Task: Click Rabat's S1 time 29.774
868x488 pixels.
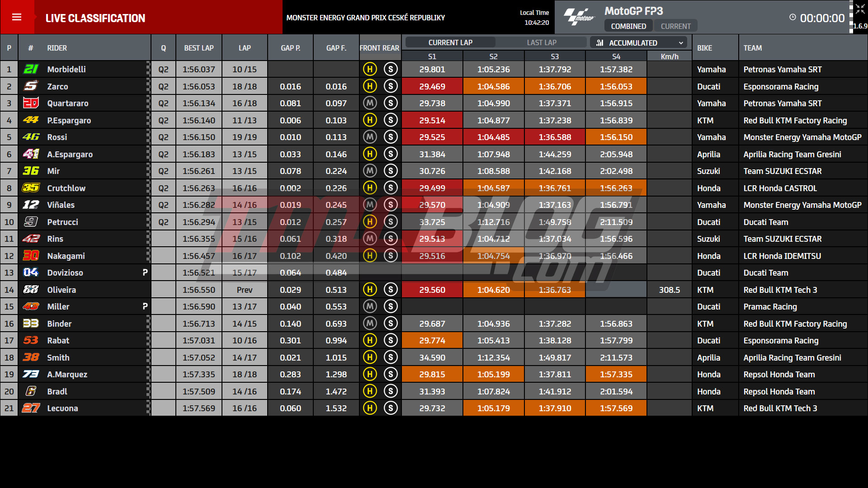Action: coord(432,340)
